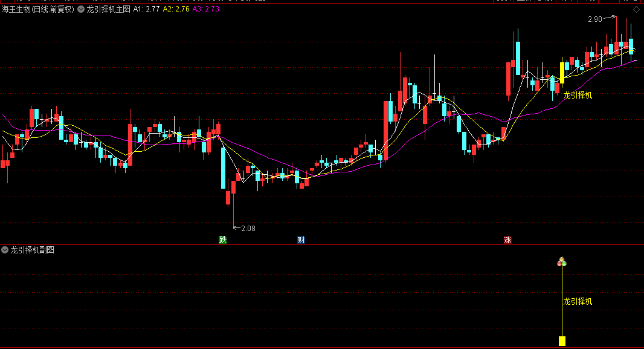The image size is (644, 349).
Task: Expand the 龙引择机副图 indicator dropdown arrow
Action: pyautogui.click(x=5, y=250)
